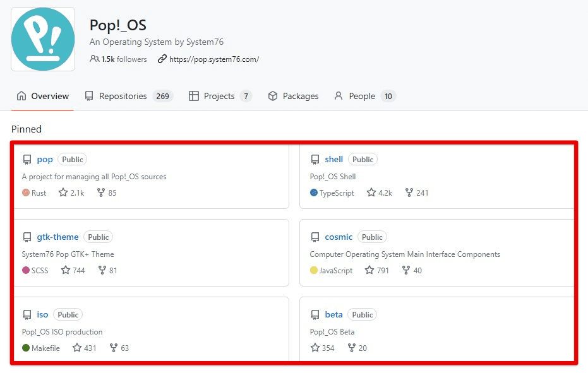The width and height of the screenshot is (588, 373).
Task: Click the Public badge on the iso card
Action: [68, 314]
